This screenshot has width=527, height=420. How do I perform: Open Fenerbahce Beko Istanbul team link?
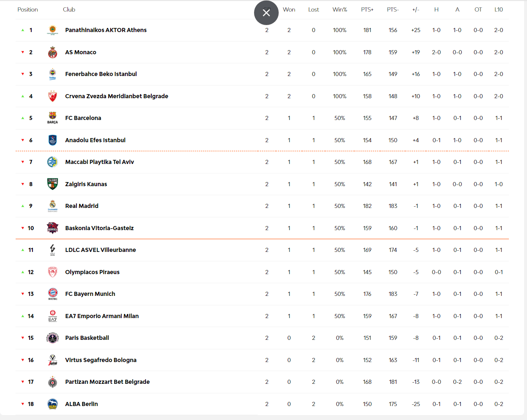[101, 74]
